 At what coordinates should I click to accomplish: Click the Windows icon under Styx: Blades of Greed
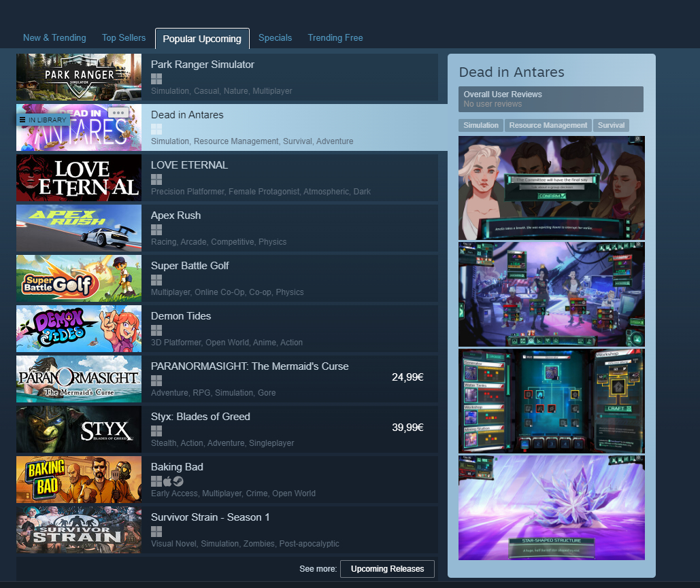[156, 431]
